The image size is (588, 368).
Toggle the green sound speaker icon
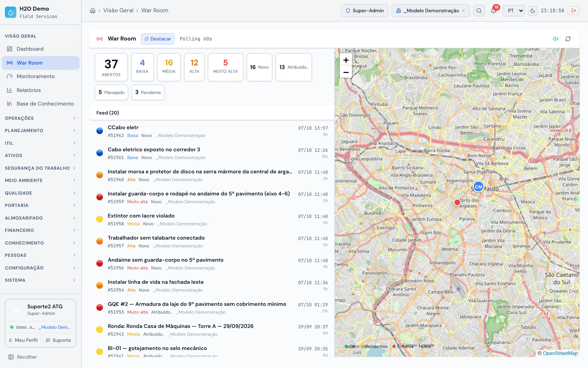556,39
